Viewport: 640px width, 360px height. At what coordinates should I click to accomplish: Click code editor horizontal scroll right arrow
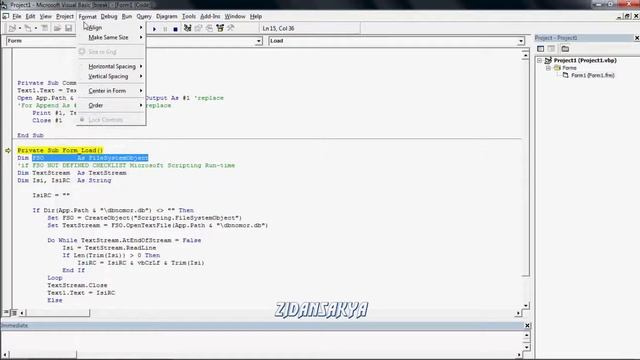[518, 313]
